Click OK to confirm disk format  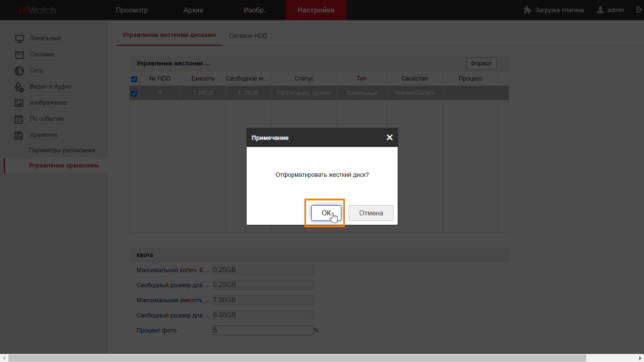[x=326, y=213]
